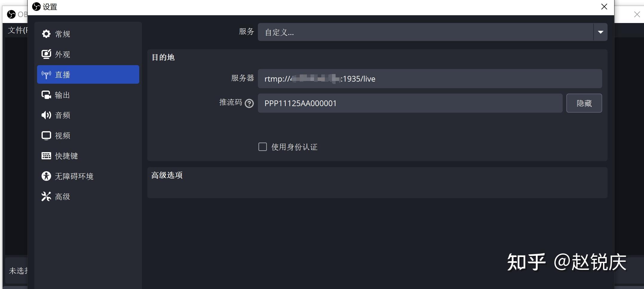Open the 外观 appearance settings icon
644x289 pixels.
click(x=46, y=54)
